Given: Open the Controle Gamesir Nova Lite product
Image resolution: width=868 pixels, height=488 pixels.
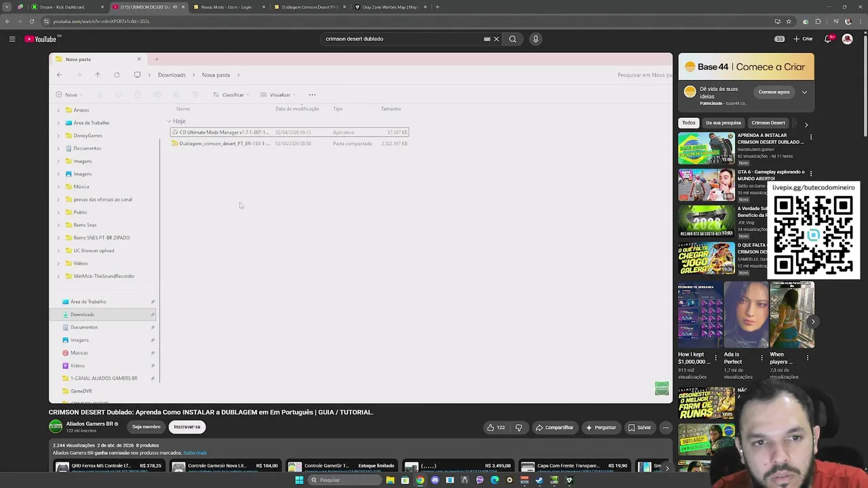Looking at the screenshot, I should click(226, 466).
